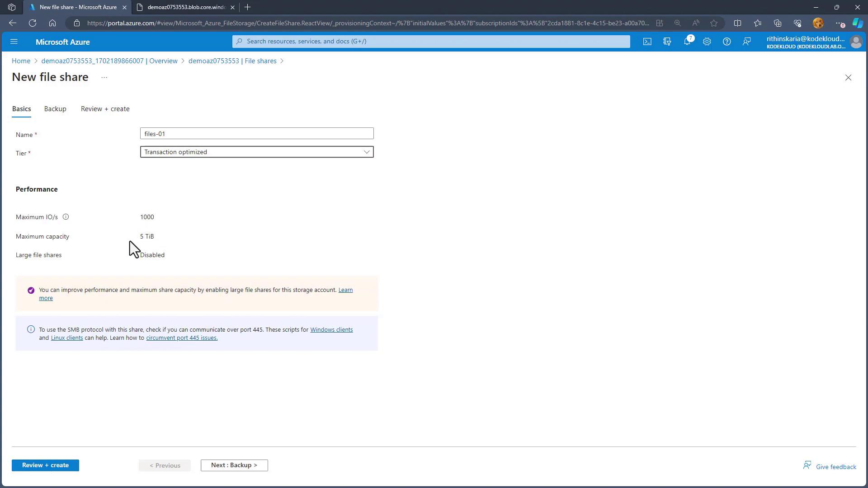Open the directories and subscriptions filter icon
Image resolution: width=868 pixels, height=488 pixels.
pos(667,42)
